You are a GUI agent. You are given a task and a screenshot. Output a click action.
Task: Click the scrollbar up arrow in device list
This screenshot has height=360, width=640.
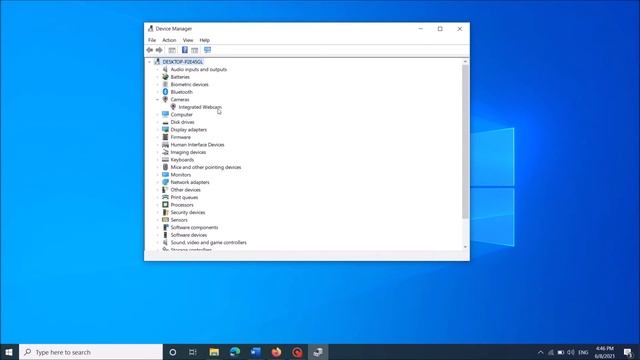[x=465, y=61]
